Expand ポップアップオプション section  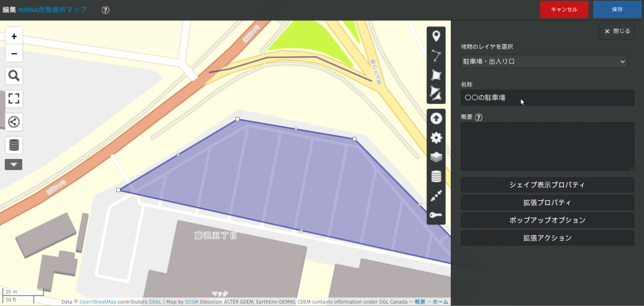(547, 220)
